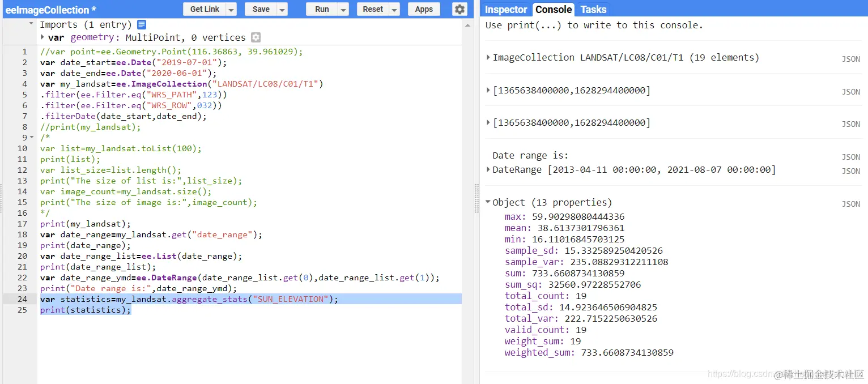Click the 'Use print(...)' console hint text
The image size is (868, 384).
point(594,25)
